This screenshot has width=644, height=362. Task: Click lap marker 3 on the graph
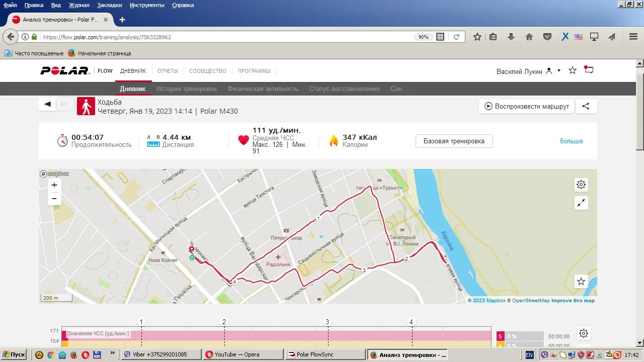[x=327, y=322]
